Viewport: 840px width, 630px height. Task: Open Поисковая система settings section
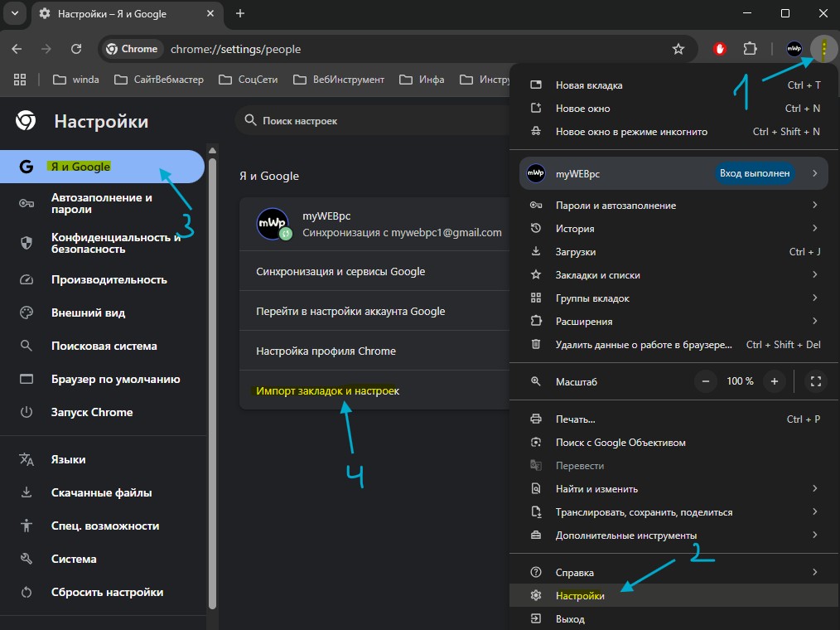click(x=103, y=346)
